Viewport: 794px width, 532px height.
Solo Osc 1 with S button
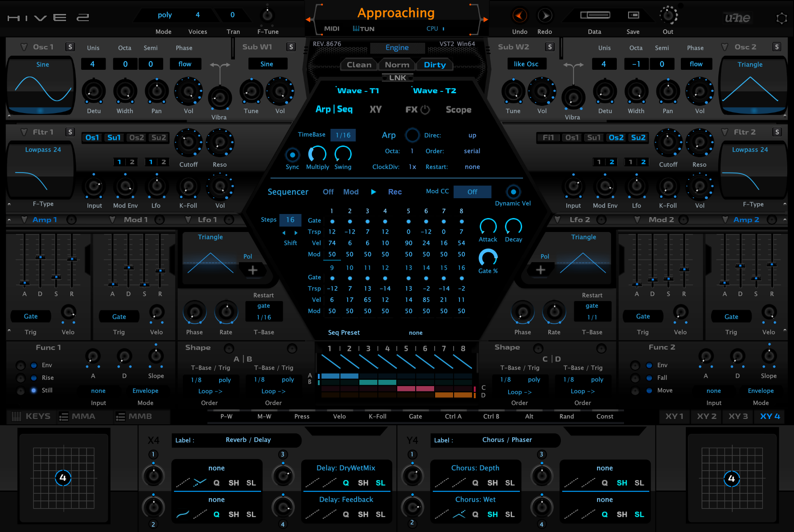click(x=70, y=47)
